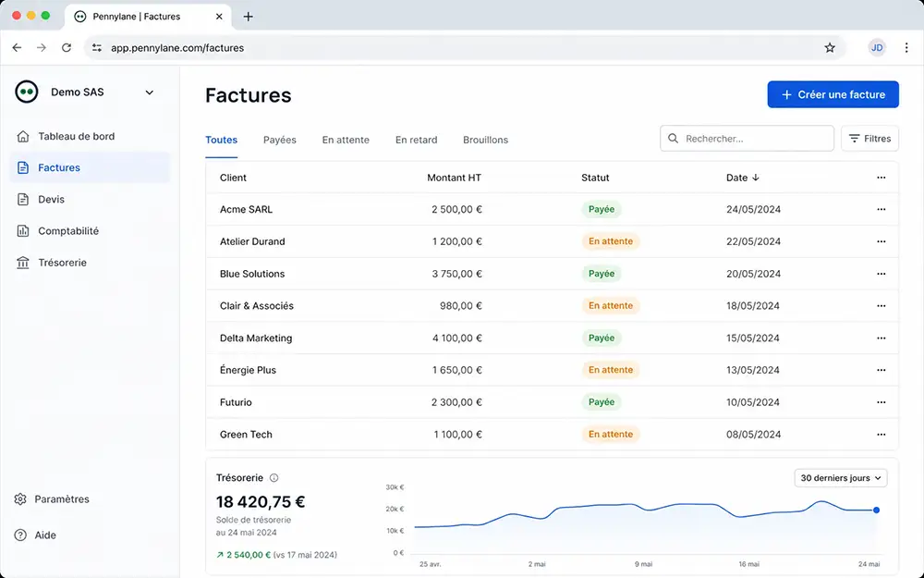Click the Montant HT column header
924x578 pixels.
455,178
